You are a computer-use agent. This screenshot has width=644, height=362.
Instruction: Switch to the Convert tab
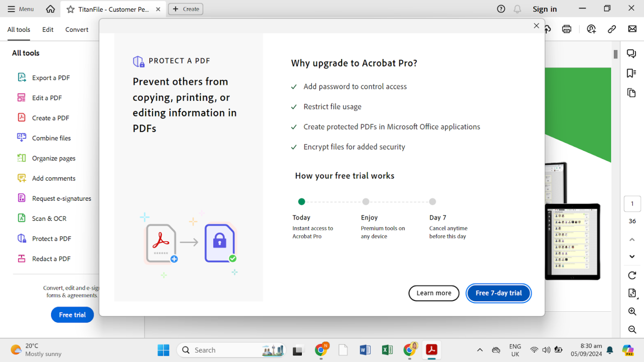pyautogui.click(x=77, y=29)
